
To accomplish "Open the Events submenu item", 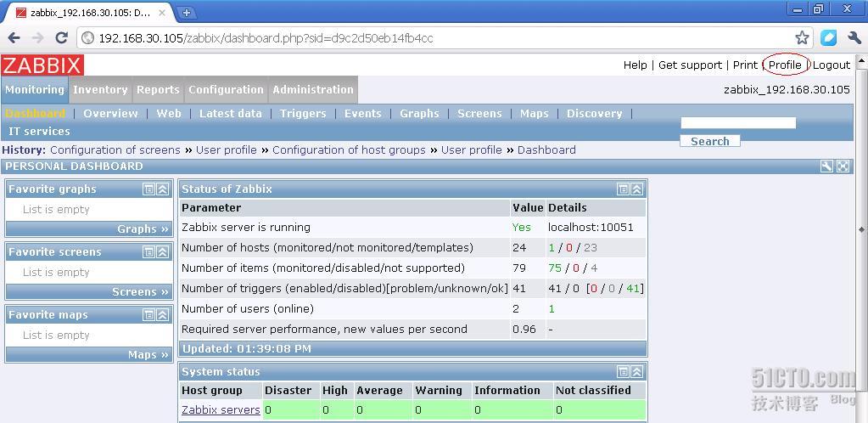I will click(362, 113).
